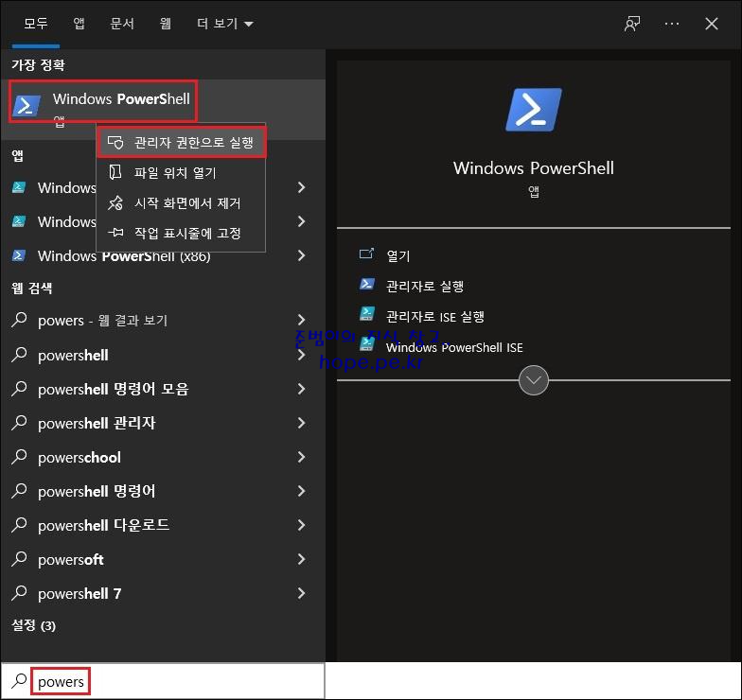Open the 웹 search tab

tap(165, 24)
